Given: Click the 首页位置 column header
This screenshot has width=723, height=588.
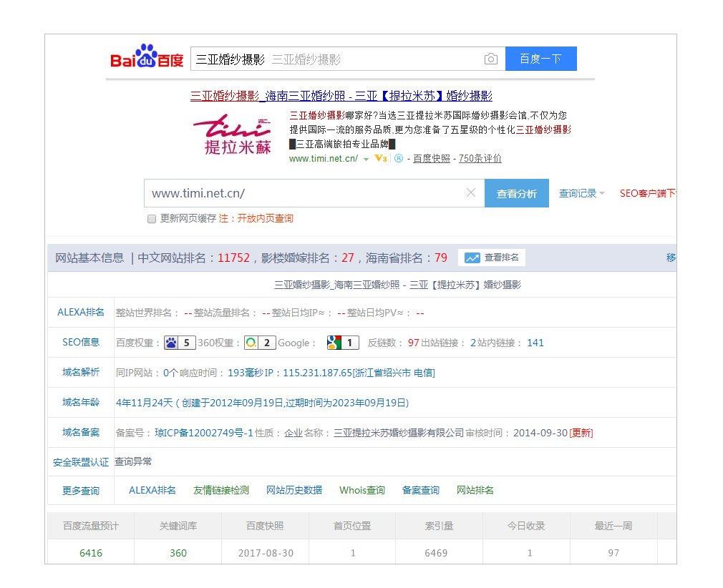Looking at the screenshot, I should pyautogui.click(x=352, y=526).
